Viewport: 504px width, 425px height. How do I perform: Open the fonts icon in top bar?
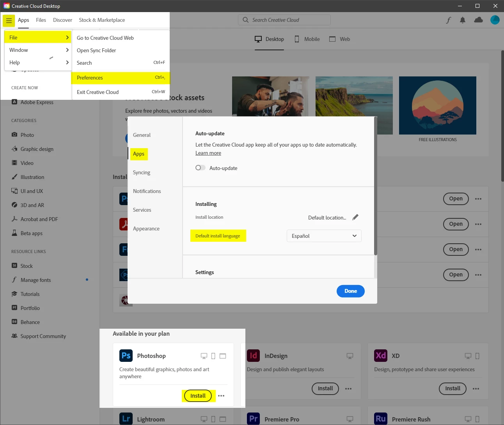pos(449,20)
